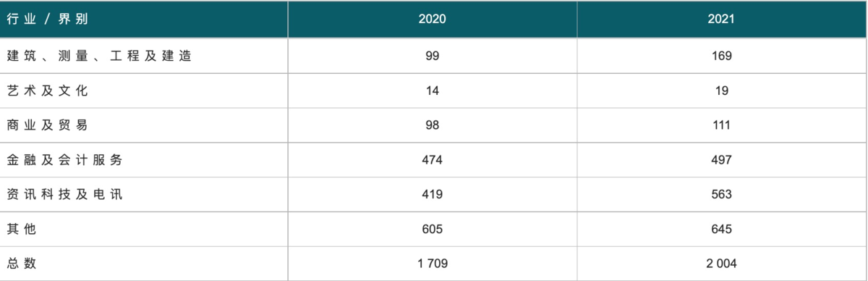The height and width of the screenshot is (281, 868).
Task: Select the 艺术及文化 row label
Action: tap(47, 91)
